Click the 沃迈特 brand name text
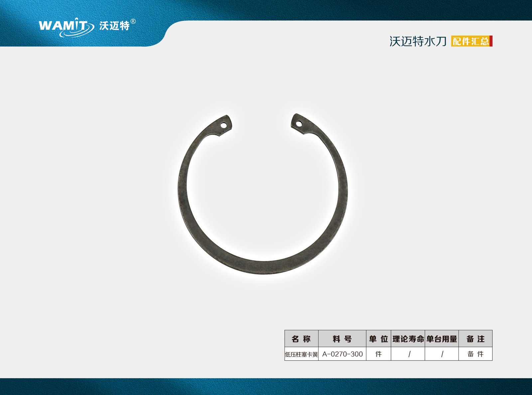The height and width of the screenshot is (395, 532). (x=114, y=26)
